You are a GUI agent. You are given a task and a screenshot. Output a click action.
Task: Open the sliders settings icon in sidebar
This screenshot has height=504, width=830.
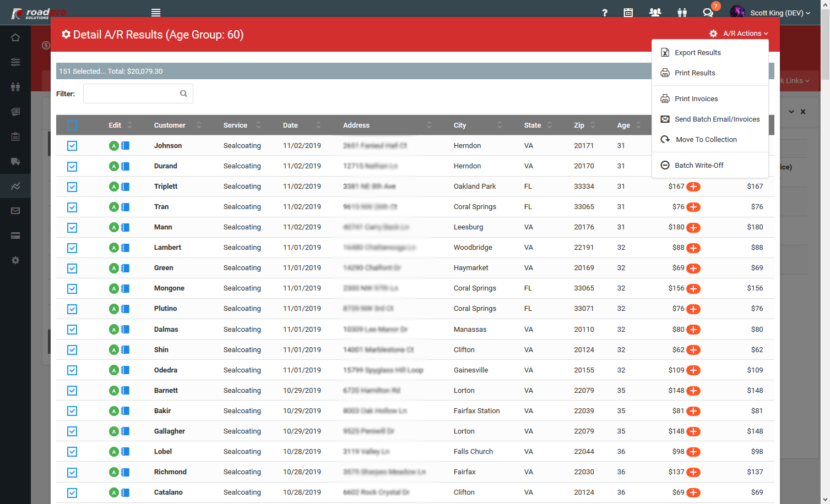pos(15,62)
